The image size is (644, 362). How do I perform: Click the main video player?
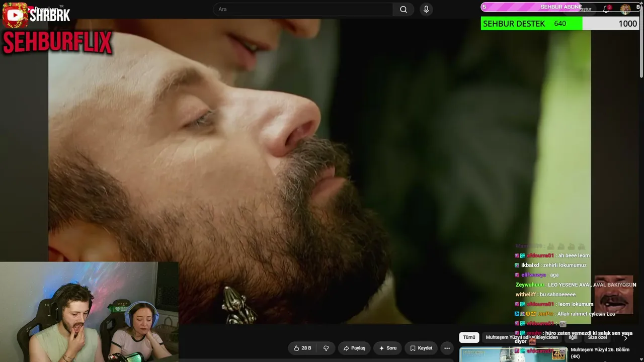[319, 171]
